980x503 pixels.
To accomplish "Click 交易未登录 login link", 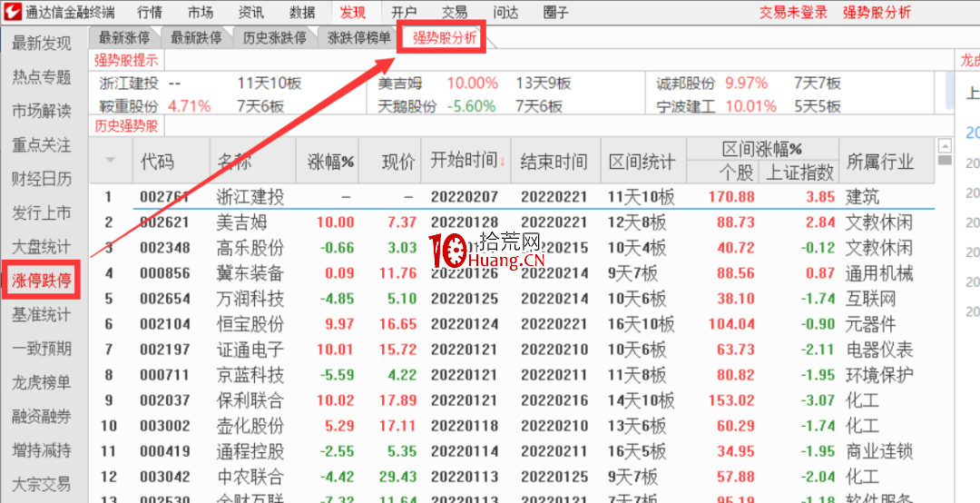I will (x=793, y=12).
